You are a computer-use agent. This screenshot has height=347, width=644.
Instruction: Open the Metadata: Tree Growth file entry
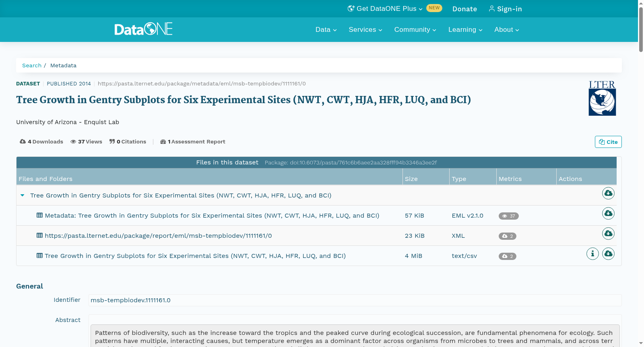point(212,216)
